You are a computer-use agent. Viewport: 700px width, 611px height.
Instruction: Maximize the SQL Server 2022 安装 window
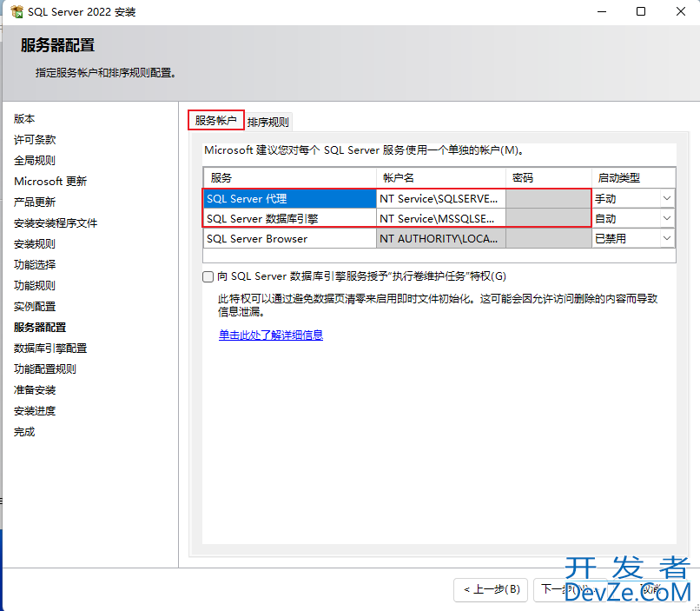coord(641,11)
